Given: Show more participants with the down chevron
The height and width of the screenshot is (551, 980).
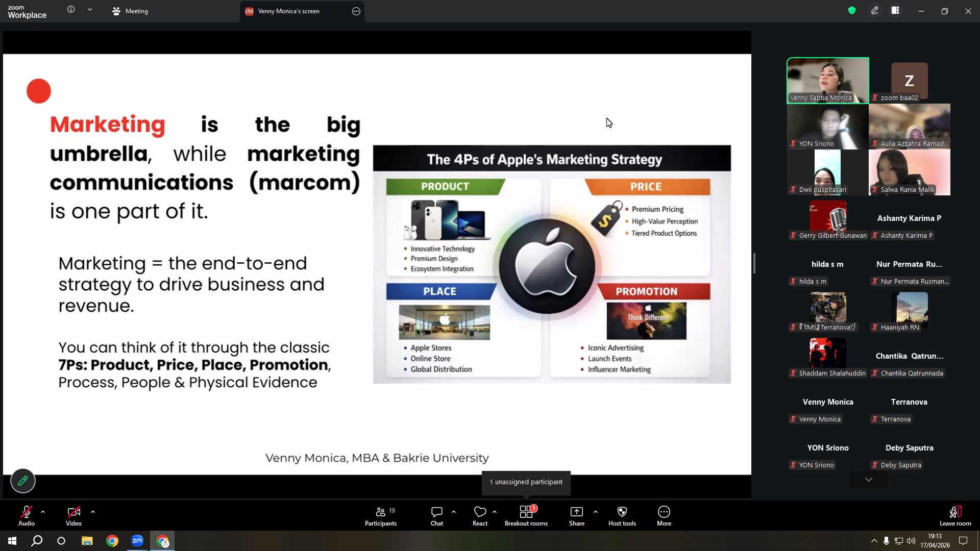Looking at the screenshot, I should tap(869, 480).
